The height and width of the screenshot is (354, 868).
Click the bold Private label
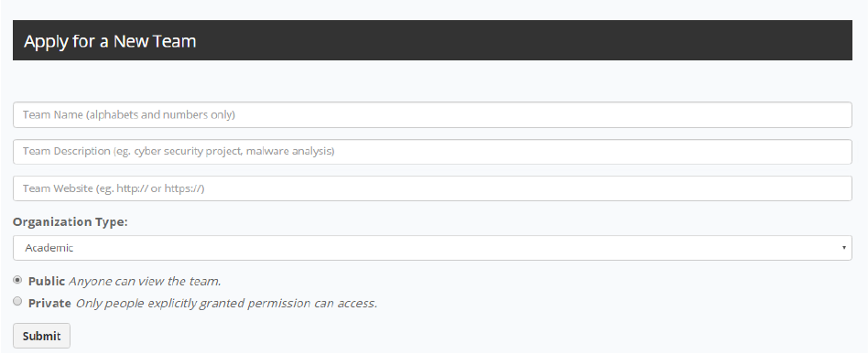coord(49,303)
